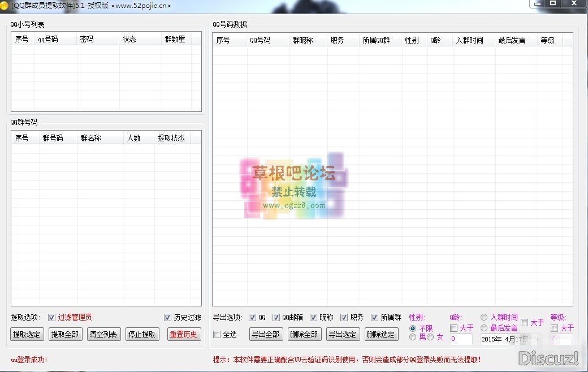Enable the 全选 checkbox
This screenshot has width=588, height=372.
click(217, 334)
